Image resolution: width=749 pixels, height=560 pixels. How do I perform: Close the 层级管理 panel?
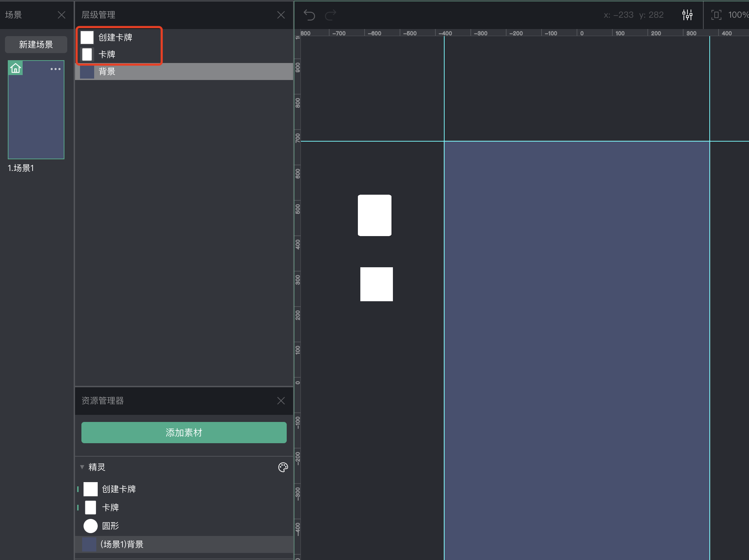(x=281, y=15)
